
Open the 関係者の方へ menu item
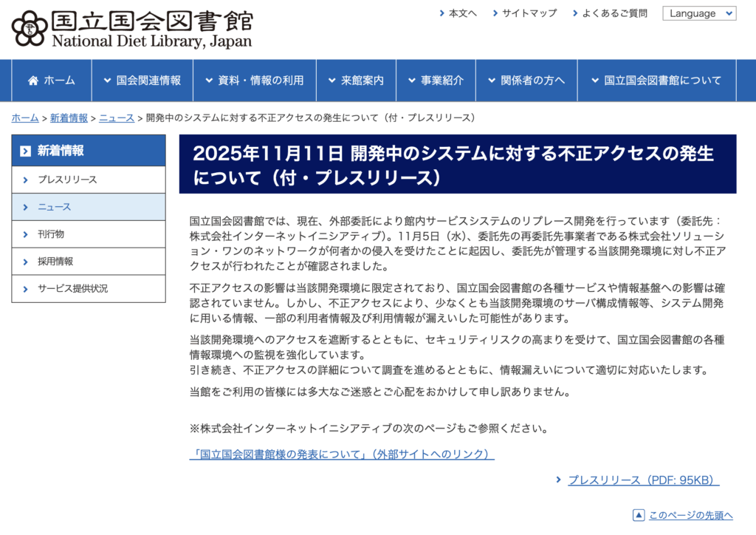coord(526,81)
